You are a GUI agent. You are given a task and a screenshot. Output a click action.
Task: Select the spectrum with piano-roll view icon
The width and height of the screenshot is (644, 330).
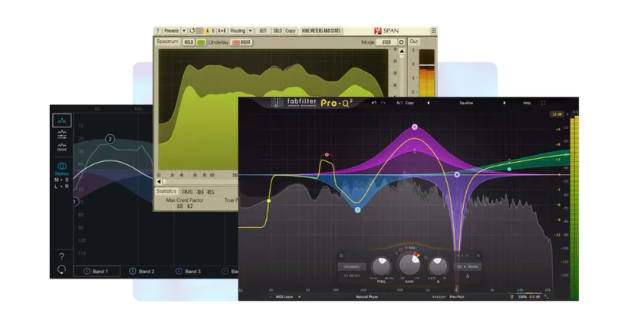[x=62, y=147]
